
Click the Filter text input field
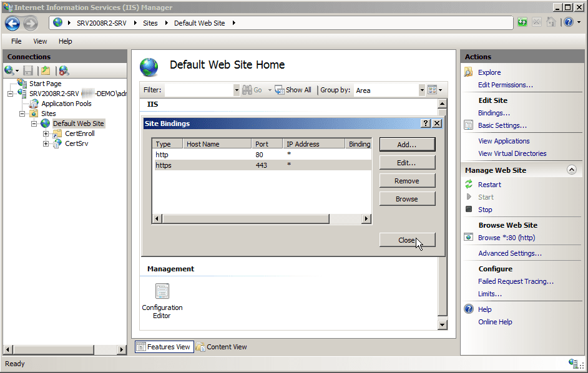pyautogui.click(x=198, y=90)
